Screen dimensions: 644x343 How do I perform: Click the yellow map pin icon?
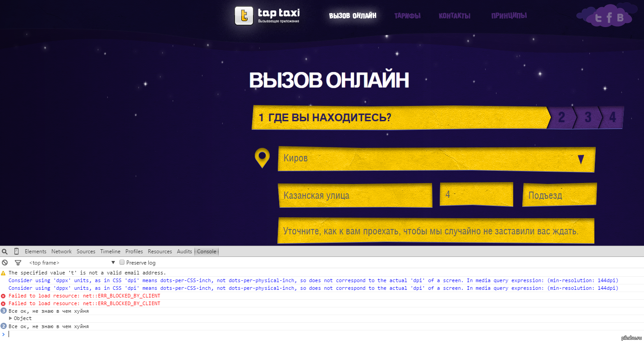click(262, 158)
